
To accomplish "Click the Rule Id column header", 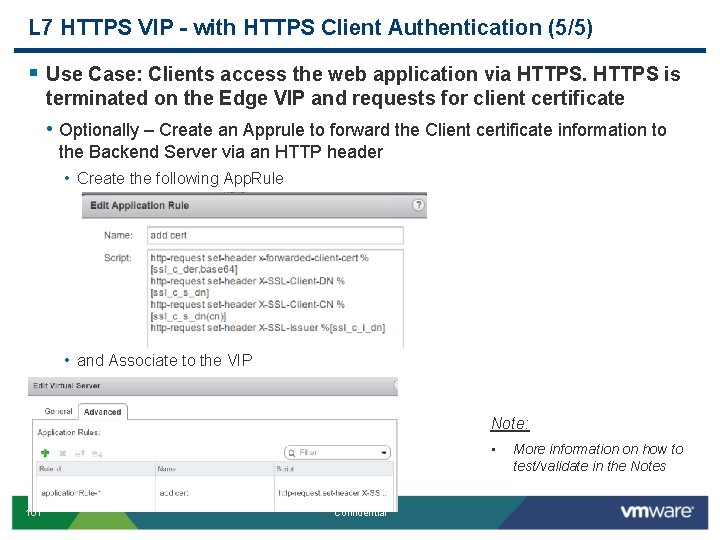I will pyautogui.click(x=96, y=469).
